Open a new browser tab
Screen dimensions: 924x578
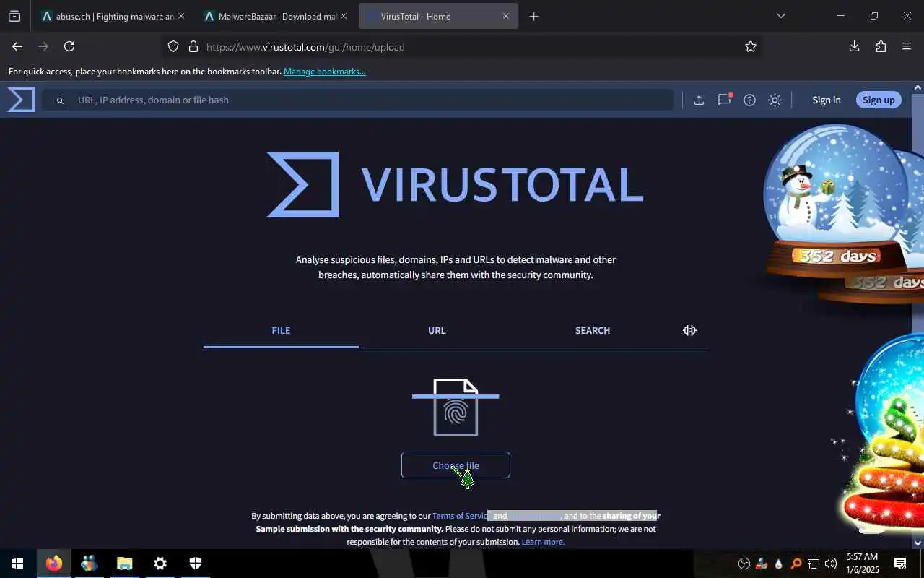[534, 16]
